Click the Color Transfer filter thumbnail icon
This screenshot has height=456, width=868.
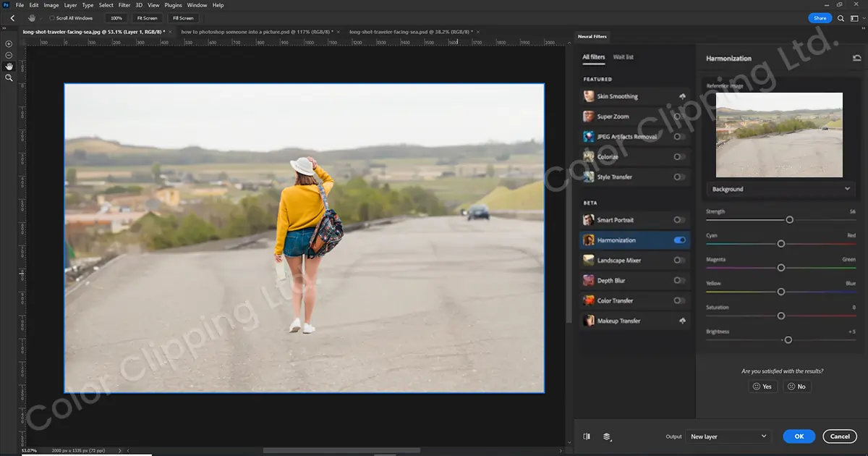click(x=588, y=300)
